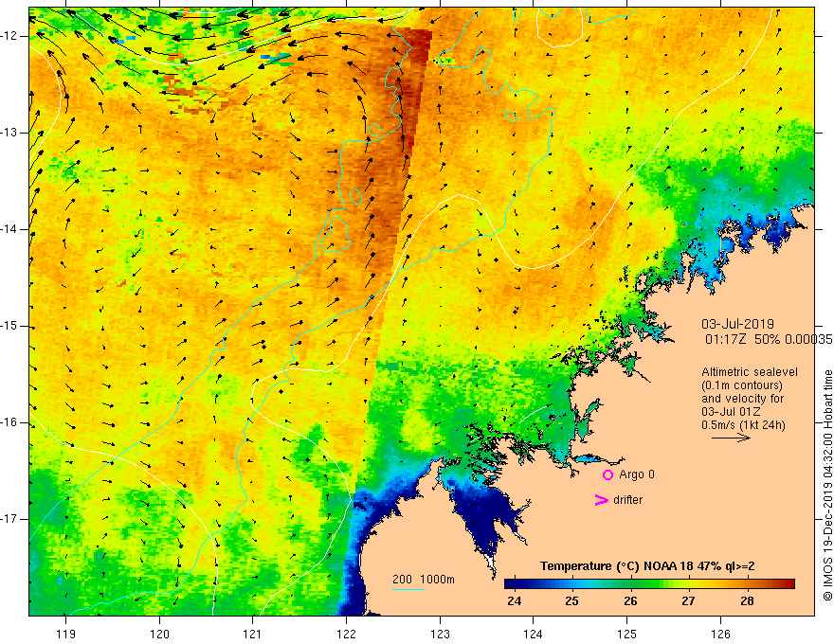Click the '(0.1m contours)' caption line
The width and height of the screenshot is (834, 644).
(742, 385)
